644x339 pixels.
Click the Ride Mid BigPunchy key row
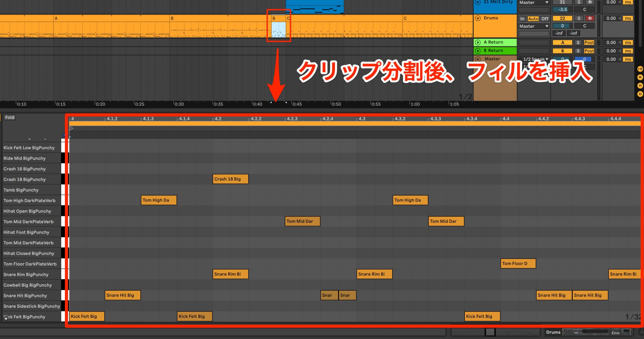click(32, 158)
